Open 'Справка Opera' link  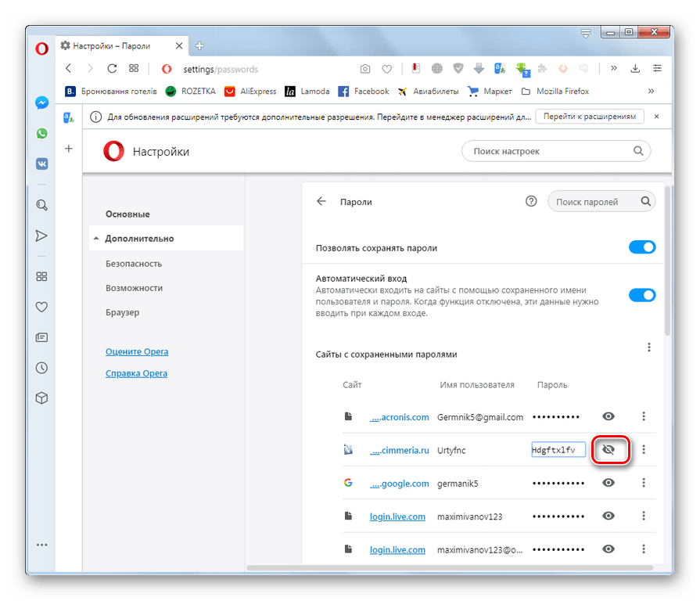pyautogui.click(x=136, y=373)
